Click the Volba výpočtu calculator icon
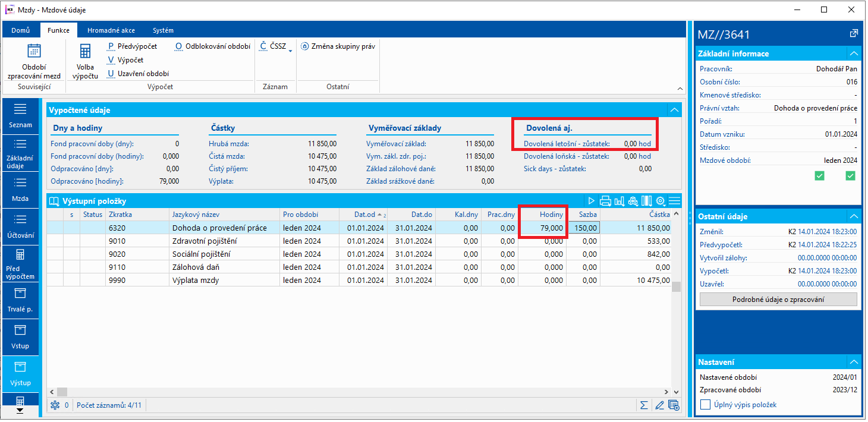 click(x=85, y=52)
